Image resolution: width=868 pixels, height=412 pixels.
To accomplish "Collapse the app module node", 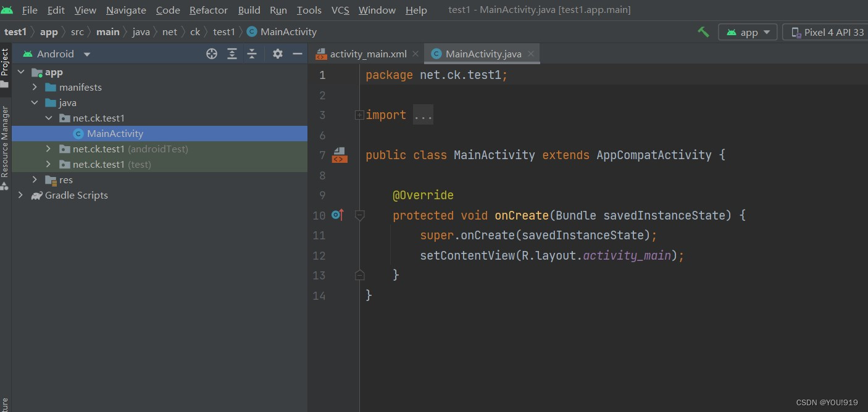I will pos(21,72).
